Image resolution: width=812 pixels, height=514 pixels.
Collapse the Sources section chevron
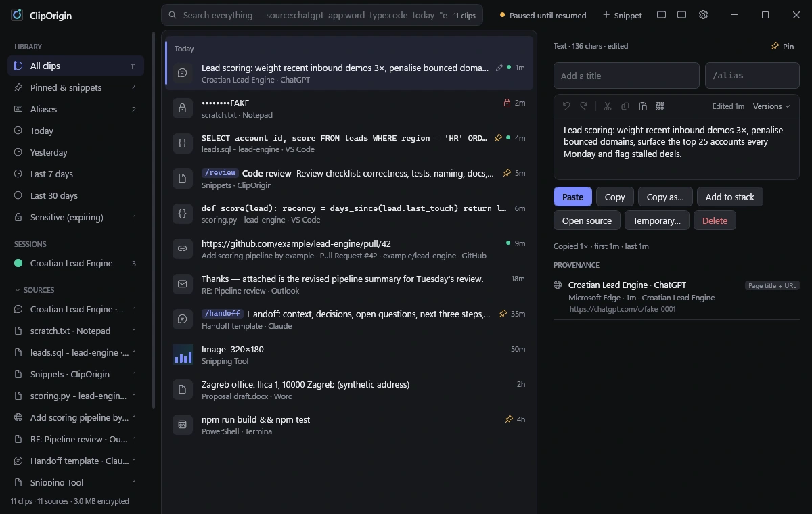18,290
